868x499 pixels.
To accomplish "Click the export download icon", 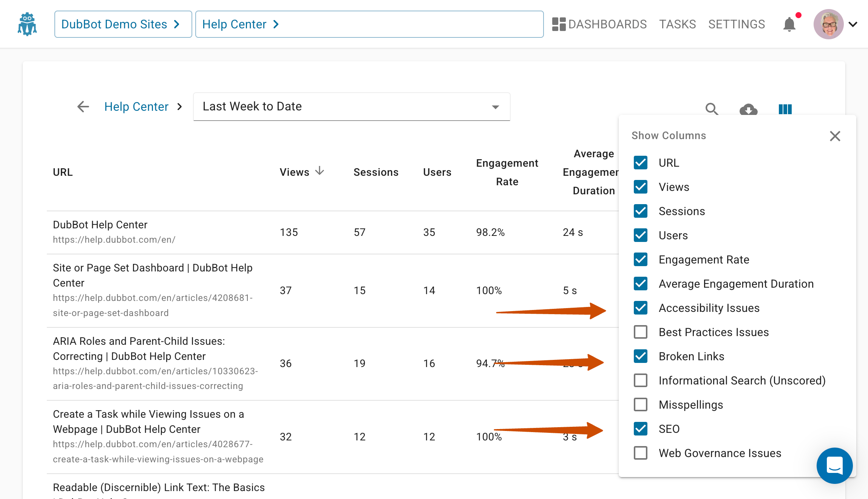I will 748,109.
